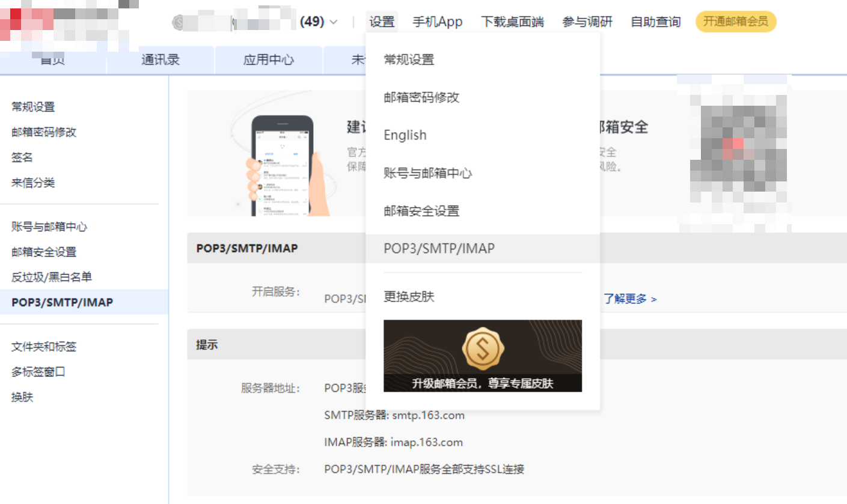
Task: Switch to the 应用中心 tab
Action: (x=269, y=59)
